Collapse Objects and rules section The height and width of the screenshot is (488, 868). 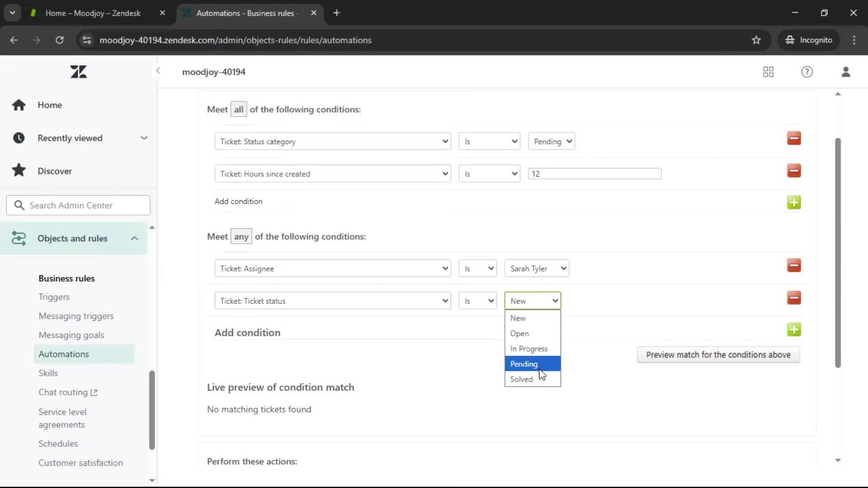(x=134, y=238)
